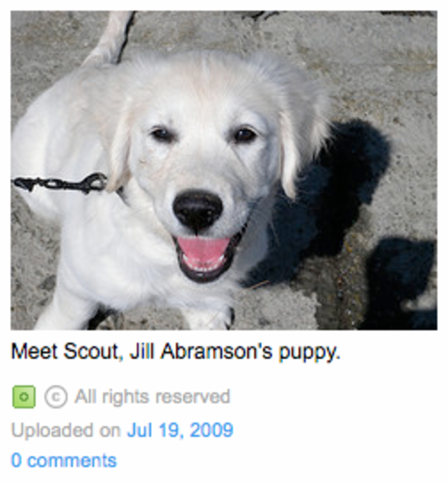Open the 0 comments link
This screenshot has width=448, height=483.
(x=64, y=460)
